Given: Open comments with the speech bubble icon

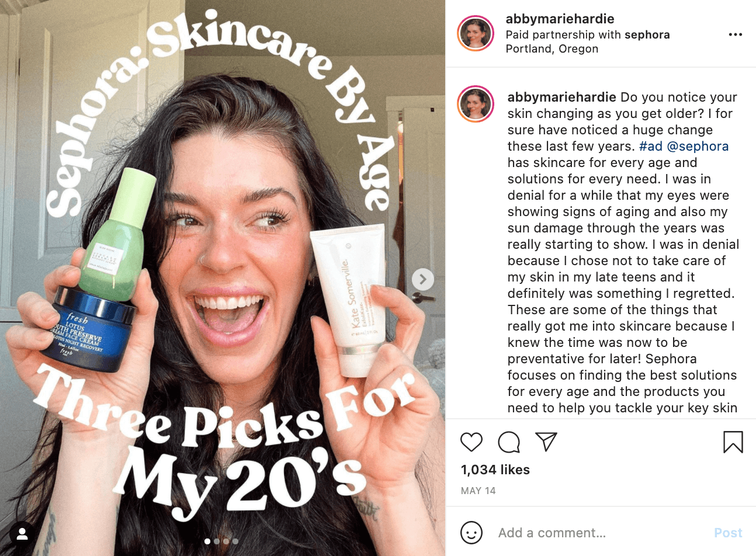Looking at the screenshot, I should (x=509, y=442).
